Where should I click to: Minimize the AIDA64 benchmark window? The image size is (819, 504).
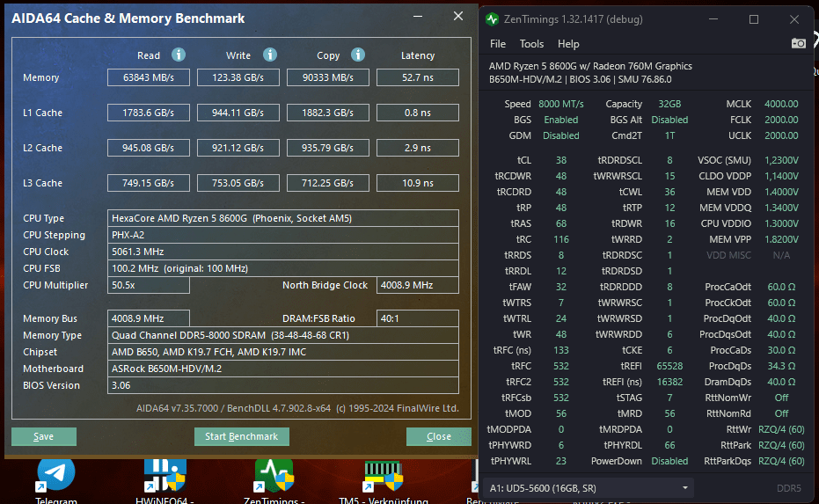point(418,16)
